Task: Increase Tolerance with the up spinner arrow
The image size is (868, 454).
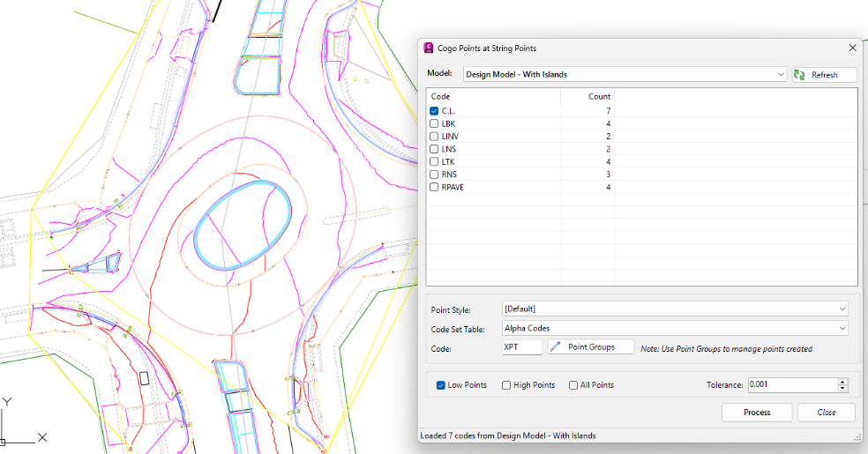Action: [842, 382]
